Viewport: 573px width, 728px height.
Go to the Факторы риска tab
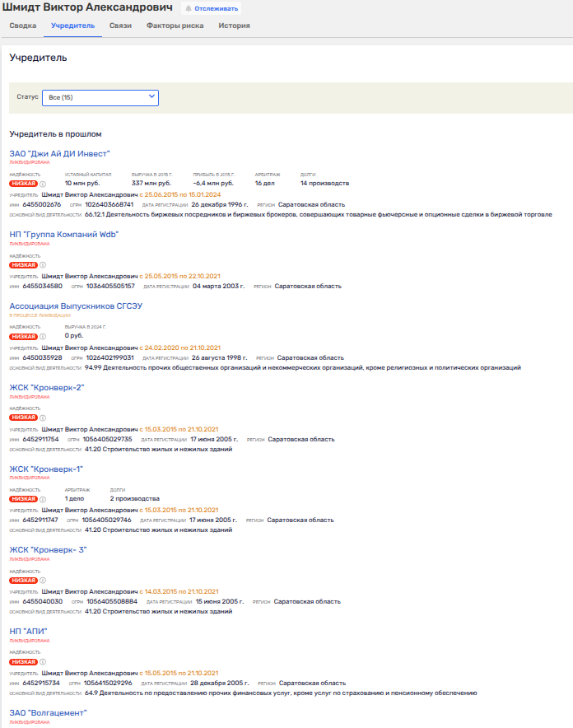click(175, 26)
